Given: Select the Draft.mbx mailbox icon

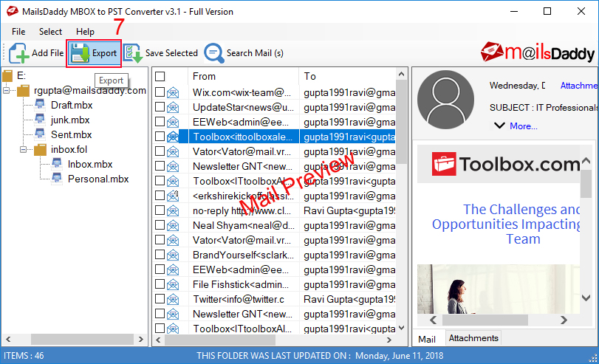Looking at the screenshot, I should (40, 104).
